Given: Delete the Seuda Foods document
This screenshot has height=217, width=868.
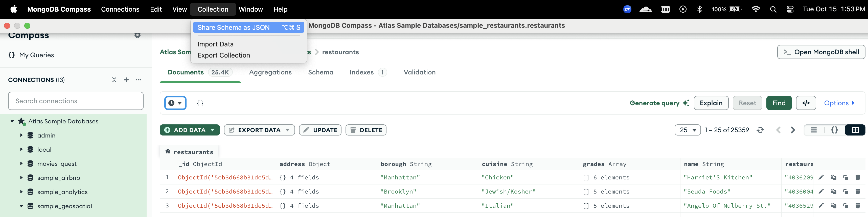Looking at the screenshot, I should pyautogui.click(x=858, y=192).
